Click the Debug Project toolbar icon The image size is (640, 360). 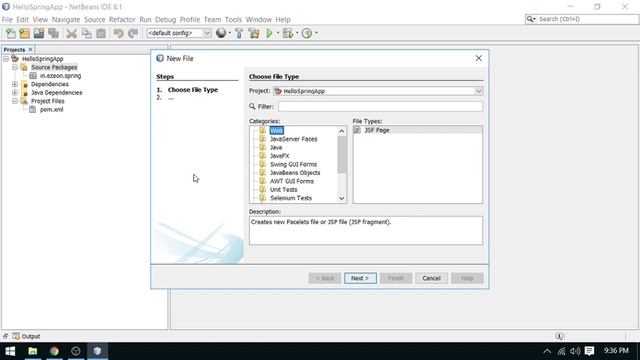coord(288,33)
